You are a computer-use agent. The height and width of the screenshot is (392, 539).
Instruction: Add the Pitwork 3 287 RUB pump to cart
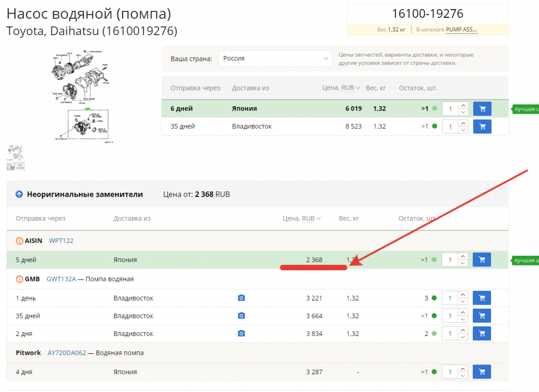(x=482, y=372)
